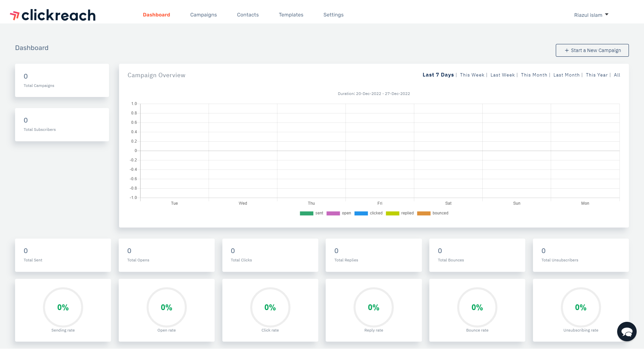Click the Unsubscribing rate gauge
The image size is (644, 349).
click(581, 307)
